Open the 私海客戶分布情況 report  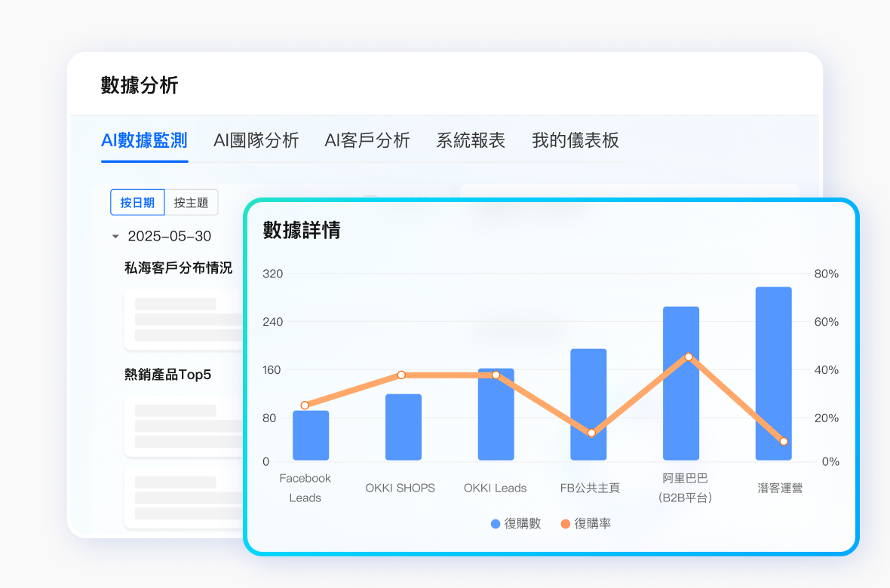[x=179, y=267]
